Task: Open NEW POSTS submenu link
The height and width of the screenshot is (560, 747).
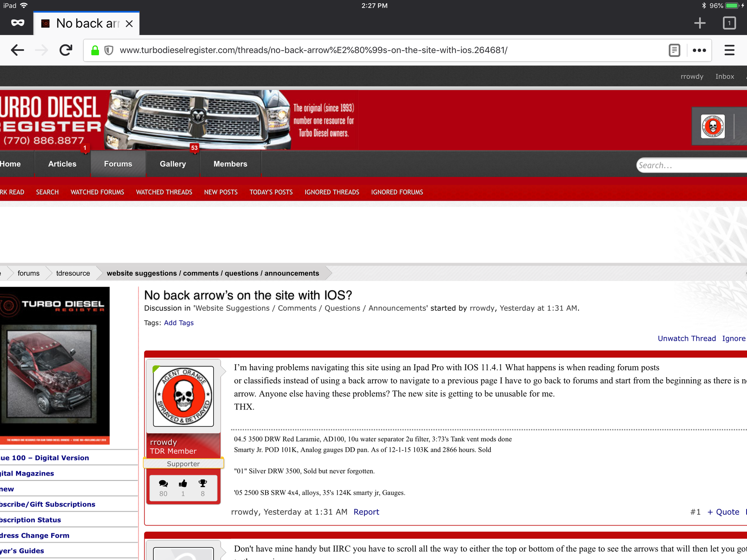Action: pyautogui.click(x=221, y=192)
